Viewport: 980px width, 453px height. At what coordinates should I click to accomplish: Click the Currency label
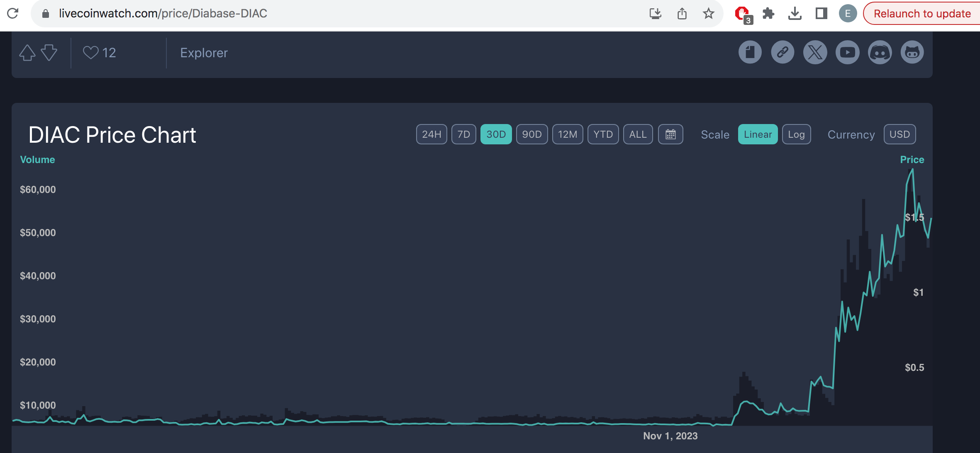851,135
